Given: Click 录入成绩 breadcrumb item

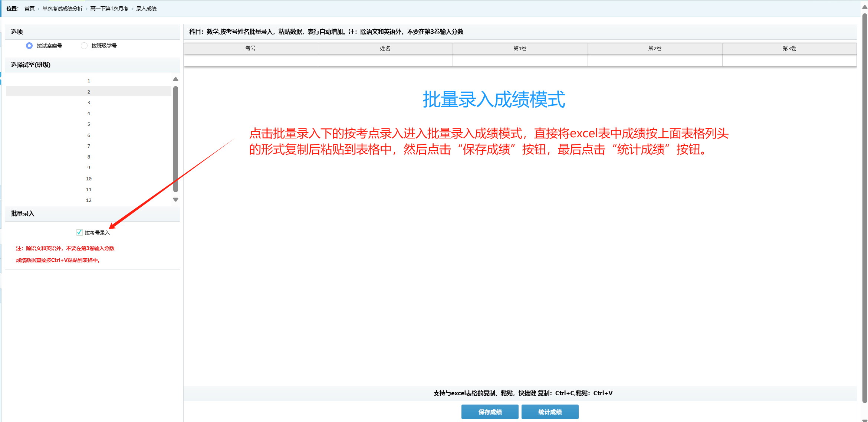Looking at the screenshot, I should click(x=146, y=9).
